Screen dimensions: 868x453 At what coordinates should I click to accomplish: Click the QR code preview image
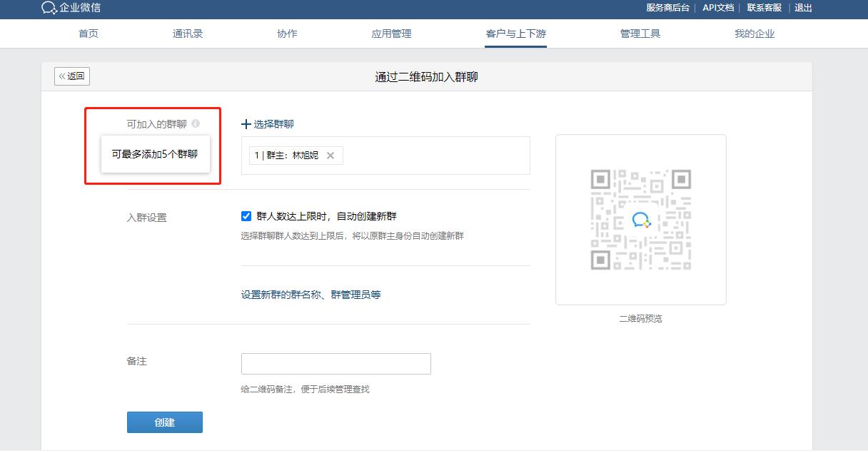[640, 218]
